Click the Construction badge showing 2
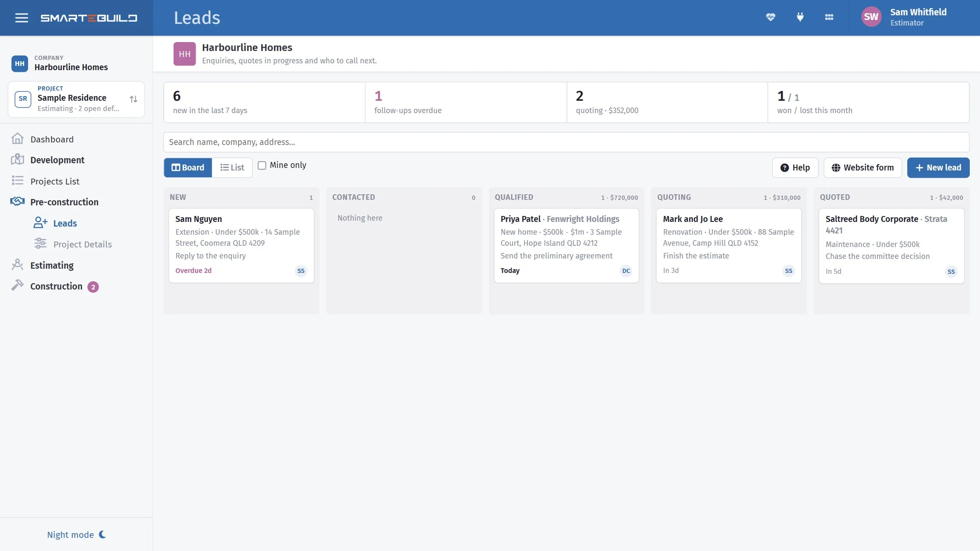The width and height of the screenshot is (980, 551). (93, 287)
